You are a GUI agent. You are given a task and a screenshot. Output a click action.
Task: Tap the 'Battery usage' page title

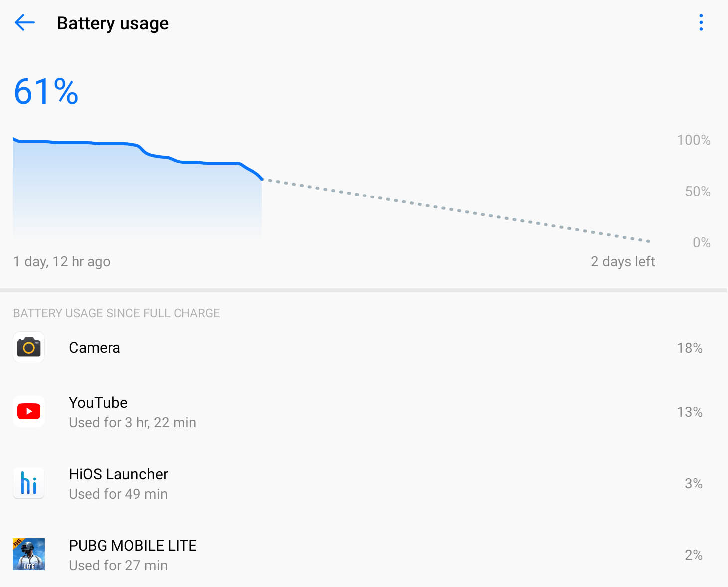click(113, 23)
